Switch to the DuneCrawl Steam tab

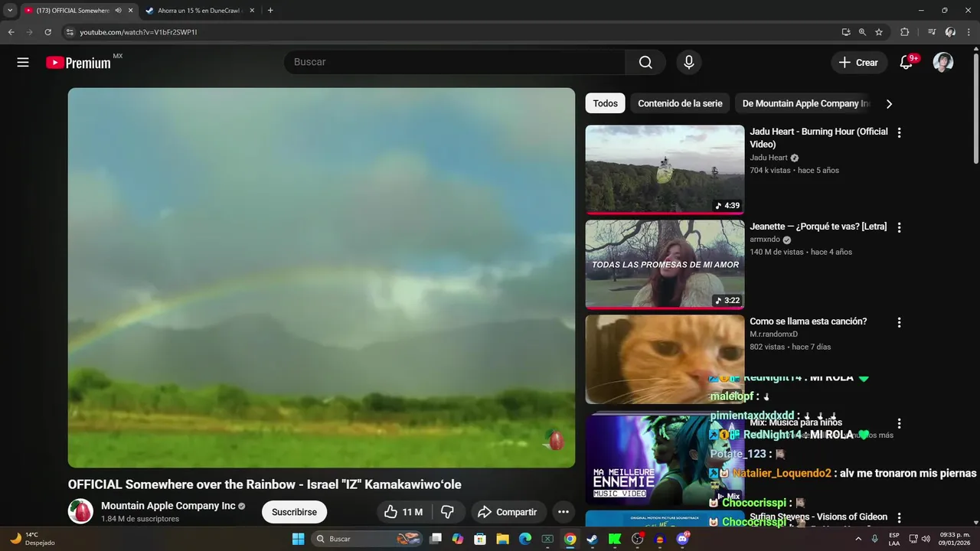[201, 11]
